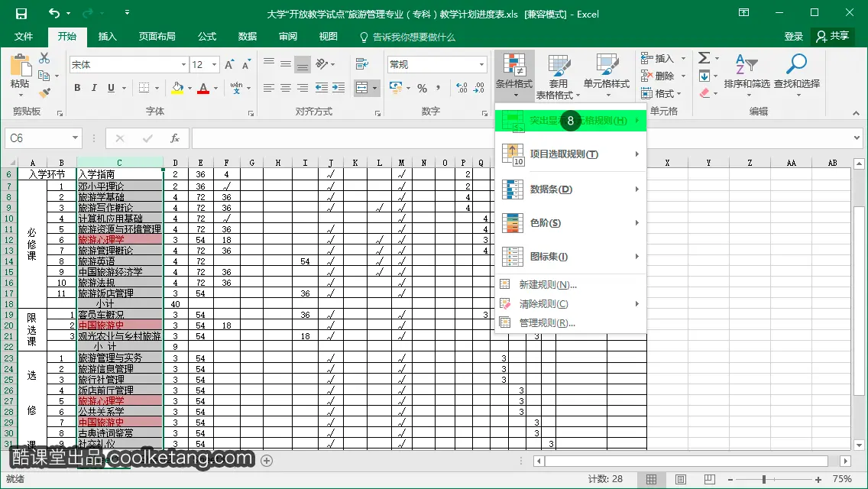Viewport: 868px width, 489px height.
Task: Click the Copy icon in clipboard group
Action: tap(44, 76)
